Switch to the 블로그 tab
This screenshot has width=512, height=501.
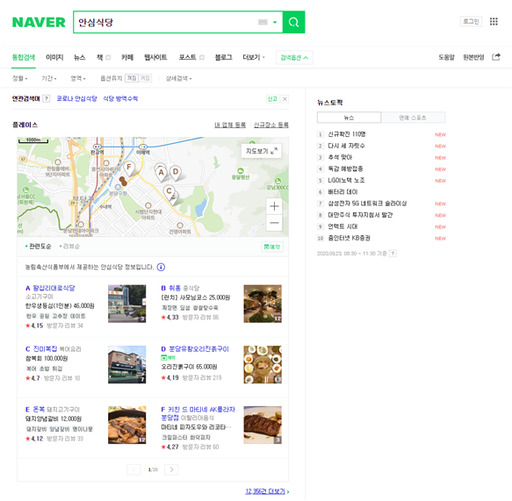(223, 57)
